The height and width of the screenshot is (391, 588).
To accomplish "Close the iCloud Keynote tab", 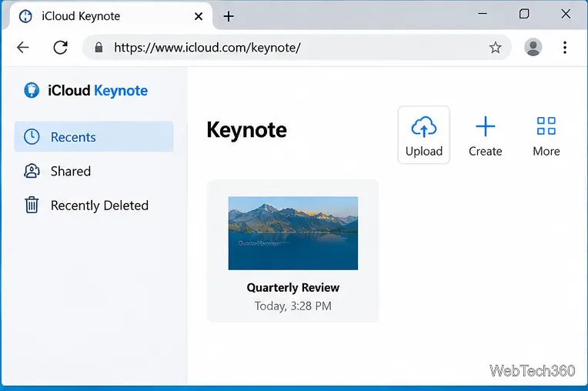I will (199, 16).
